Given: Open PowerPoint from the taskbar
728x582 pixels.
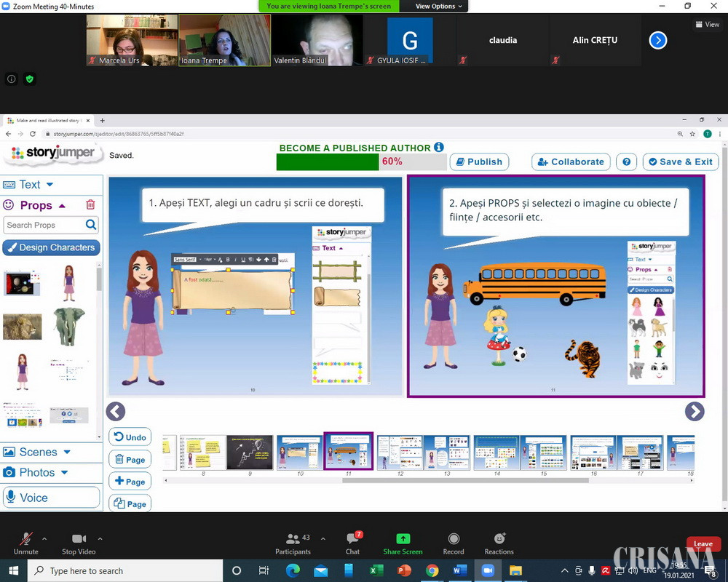Looking at the screenshot, I should [404, 570].
